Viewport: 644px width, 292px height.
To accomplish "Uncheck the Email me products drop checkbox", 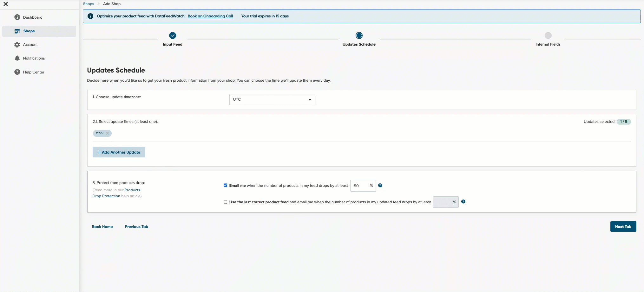I will [x=225, y=185].
